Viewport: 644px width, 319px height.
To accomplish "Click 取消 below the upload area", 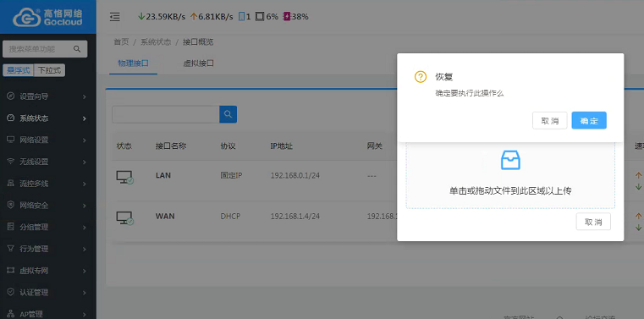I will (593, 222).
